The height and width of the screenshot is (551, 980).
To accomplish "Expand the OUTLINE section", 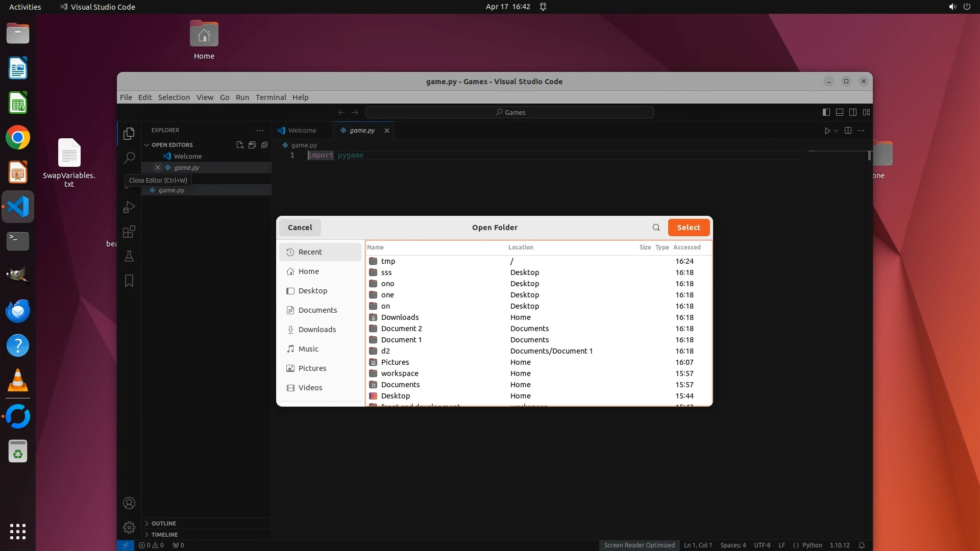I will [x=163, y=523].
